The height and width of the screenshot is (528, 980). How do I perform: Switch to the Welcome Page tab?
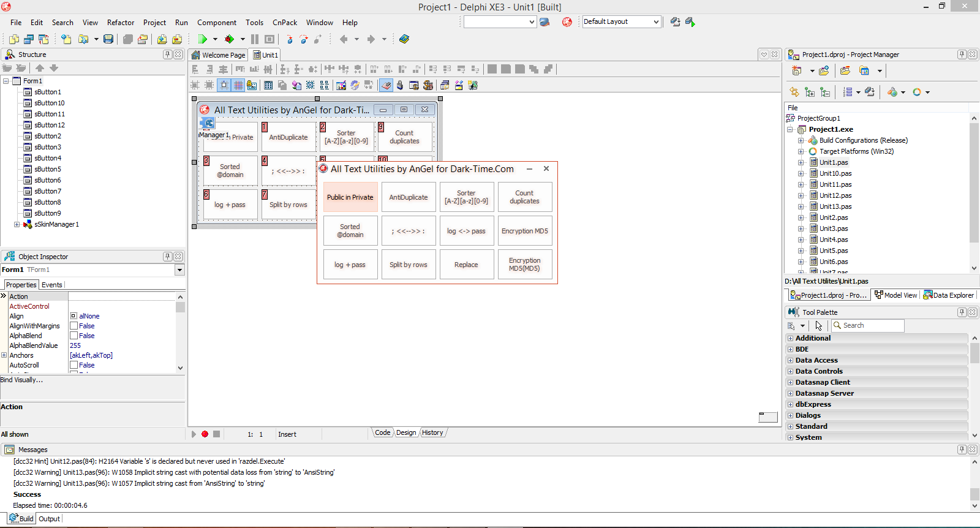pyautogui.click(x=219, y=55)
